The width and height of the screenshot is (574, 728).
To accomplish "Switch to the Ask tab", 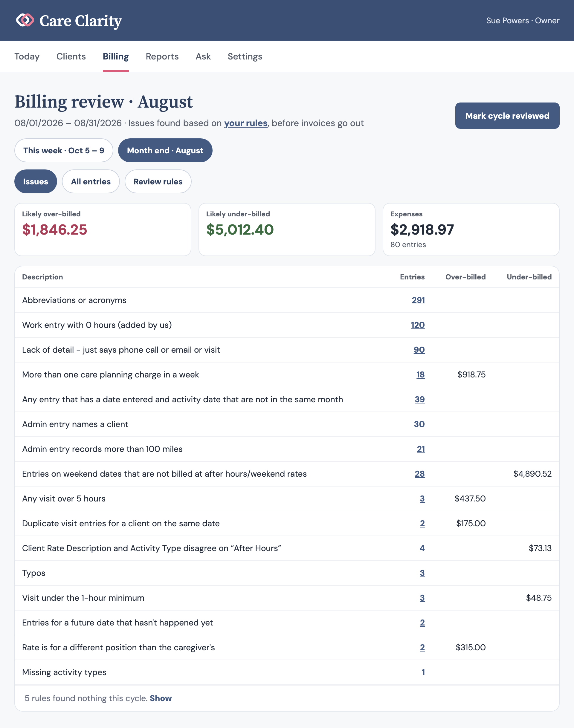I will 203,56.
